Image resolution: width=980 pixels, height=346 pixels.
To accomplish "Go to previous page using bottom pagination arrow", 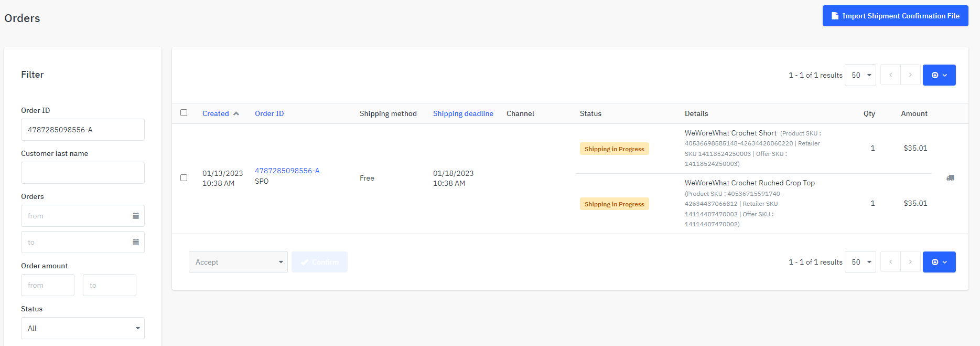I will pyautogui.click(x=890, y=262).
